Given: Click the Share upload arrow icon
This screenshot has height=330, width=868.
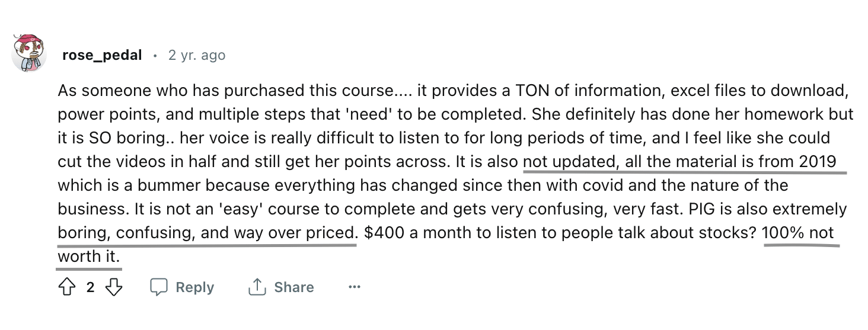Looking at the screenshot, I should click(x=256, y=287).
